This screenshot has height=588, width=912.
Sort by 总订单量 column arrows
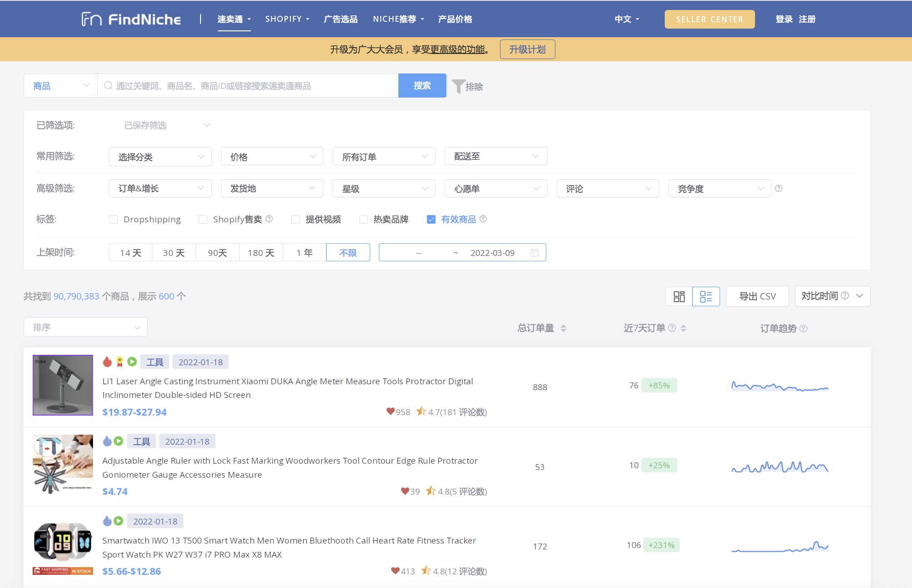(564, 328)
